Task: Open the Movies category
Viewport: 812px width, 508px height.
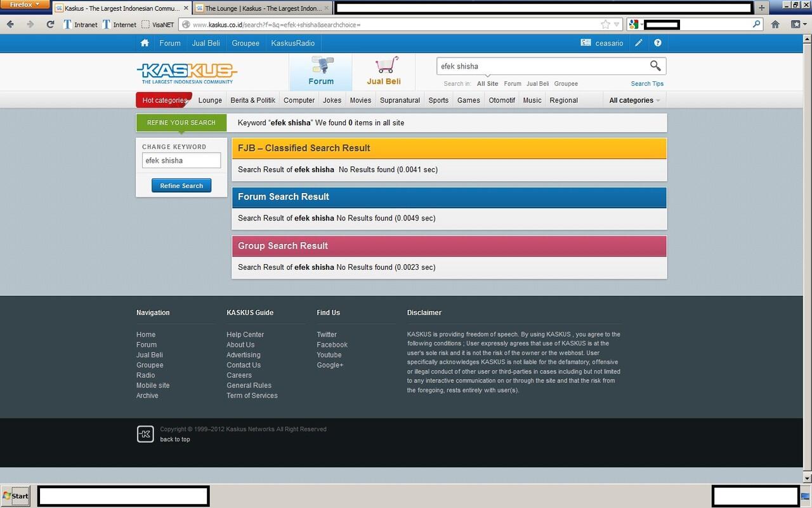Action: tap(360, 100)
